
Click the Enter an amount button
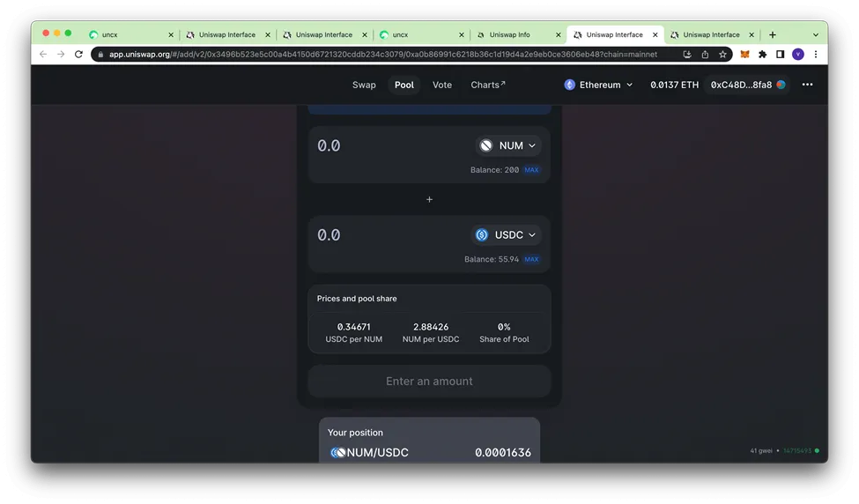coord(430,382)
